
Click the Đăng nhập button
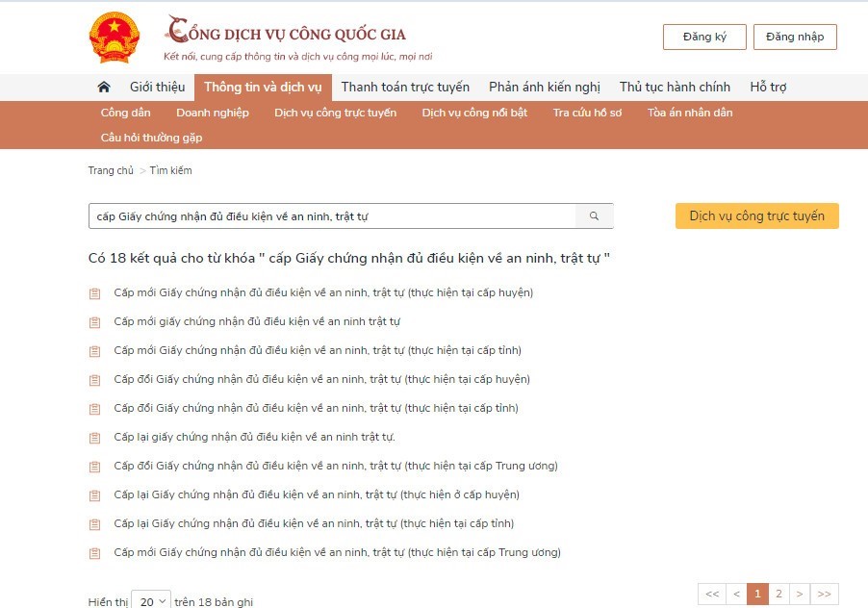(795, 38)
